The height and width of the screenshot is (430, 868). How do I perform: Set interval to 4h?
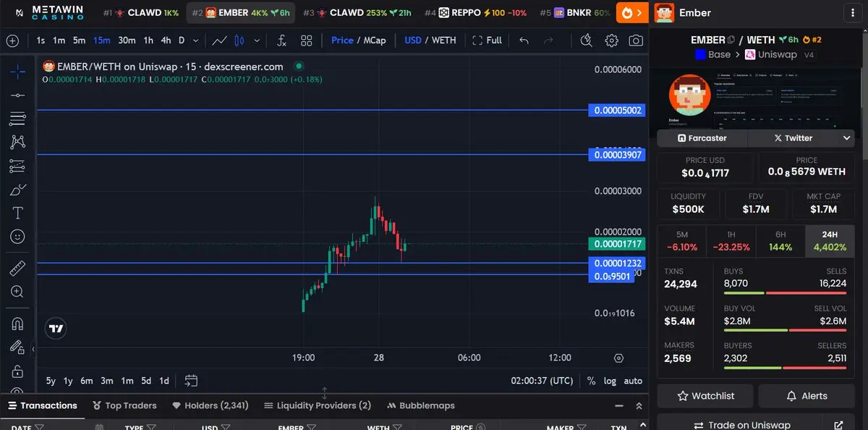(x=166, y=41)
